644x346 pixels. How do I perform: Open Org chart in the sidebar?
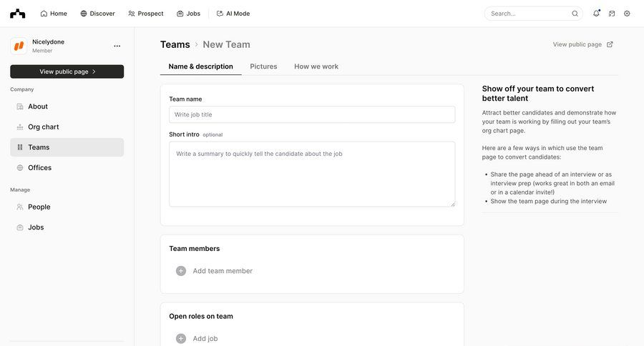coord(67,127)
